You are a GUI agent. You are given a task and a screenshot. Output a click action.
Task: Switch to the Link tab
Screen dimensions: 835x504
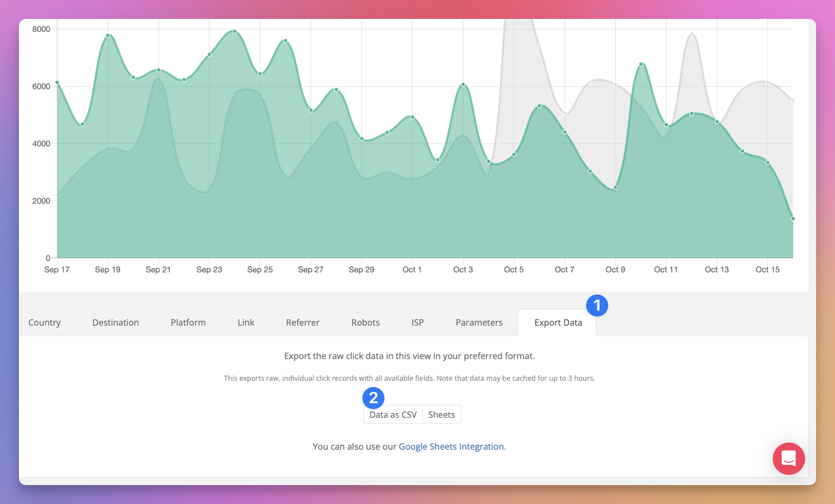click(246, 322)
